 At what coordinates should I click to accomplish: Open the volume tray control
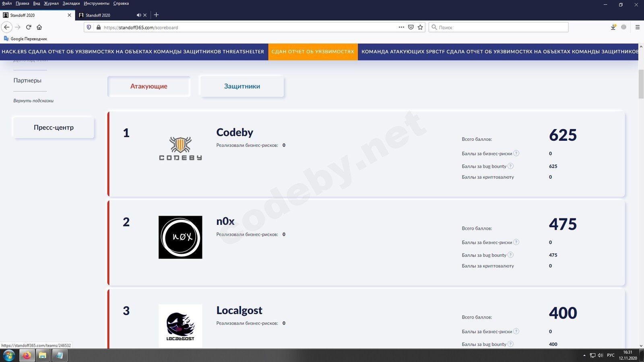click(600, 356)
